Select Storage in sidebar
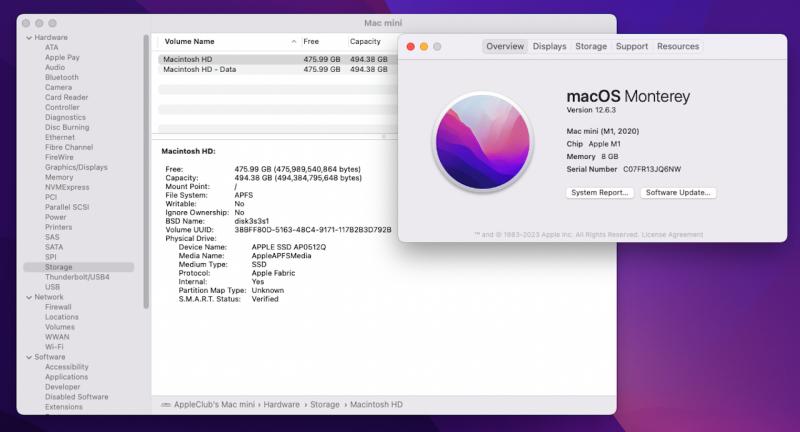Screen dimensions: 800x432 (79, 267)
